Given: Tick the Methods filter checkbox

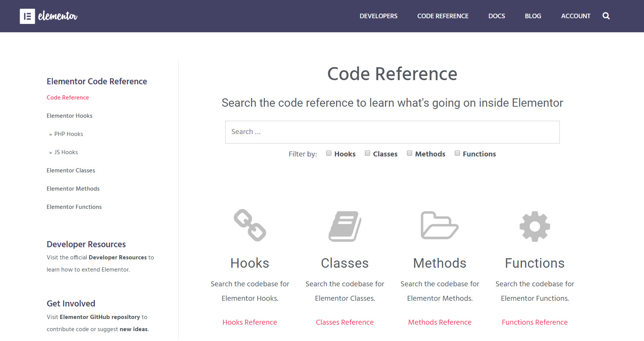Looking at the screenshot, I should [410, 153].
